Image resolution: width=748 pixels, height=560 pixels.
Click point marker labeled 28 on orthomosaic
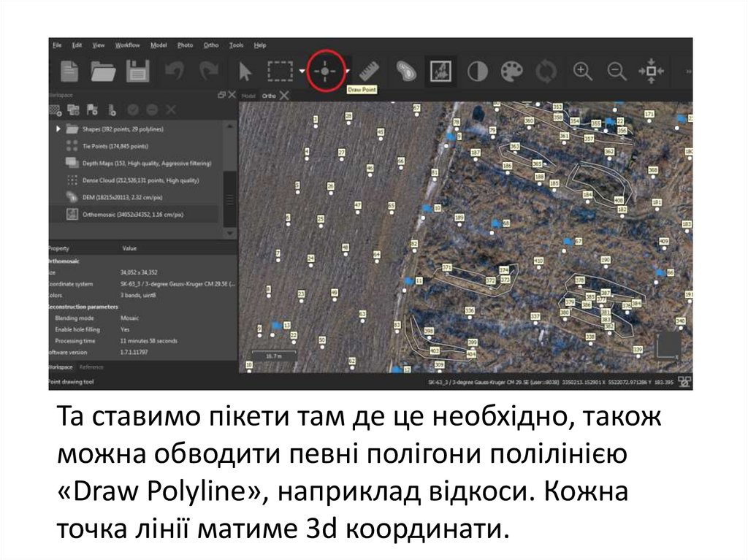tap(348, 116)
